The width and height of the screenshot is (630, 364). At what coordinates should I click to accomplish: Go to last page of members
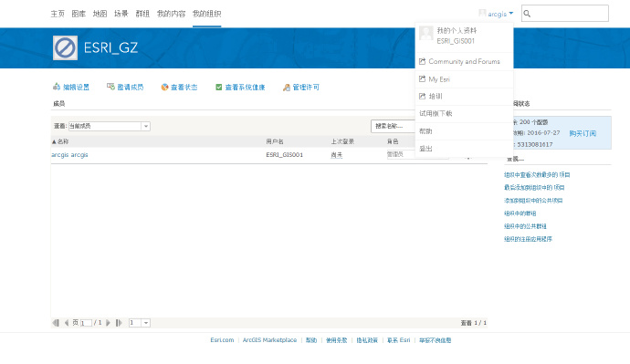(x=119, y=323)
